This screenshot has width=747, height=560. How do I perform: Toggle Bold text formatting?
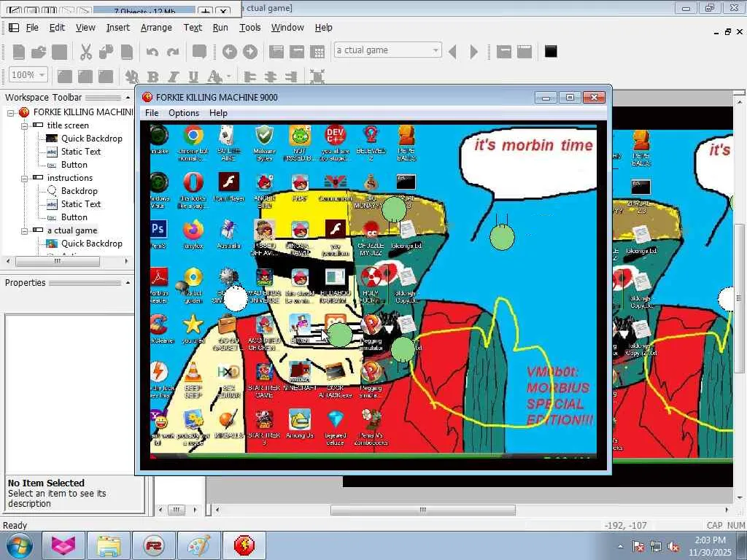[153, 76]
